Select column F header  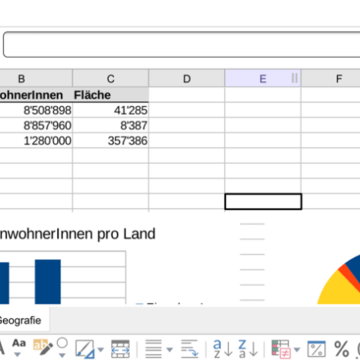click(x=331, y=79)
